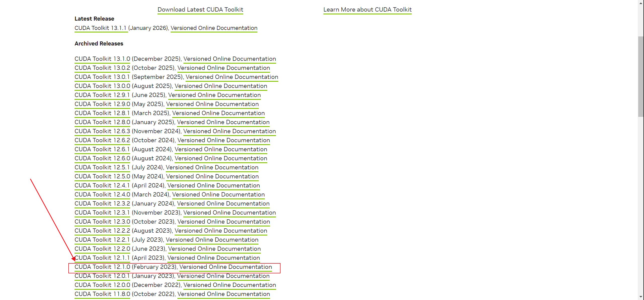Viewport: 644px width, 300px height.
Task: Select CUDA Toolkit 13.1.0 archive link
Action: pyautogui.click(x=102, y=59)
